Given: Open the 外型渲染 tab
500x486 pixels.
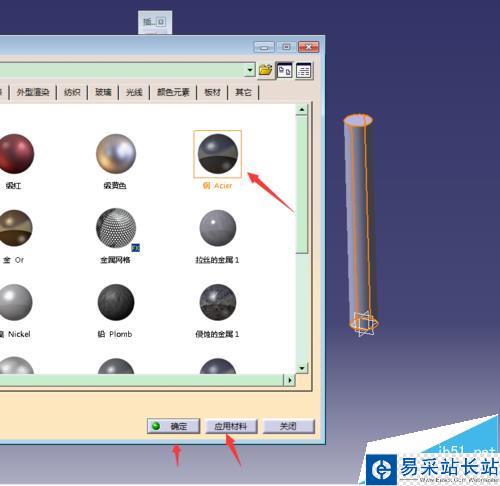Looking at the screenshot, I should [x=33, y=92].
